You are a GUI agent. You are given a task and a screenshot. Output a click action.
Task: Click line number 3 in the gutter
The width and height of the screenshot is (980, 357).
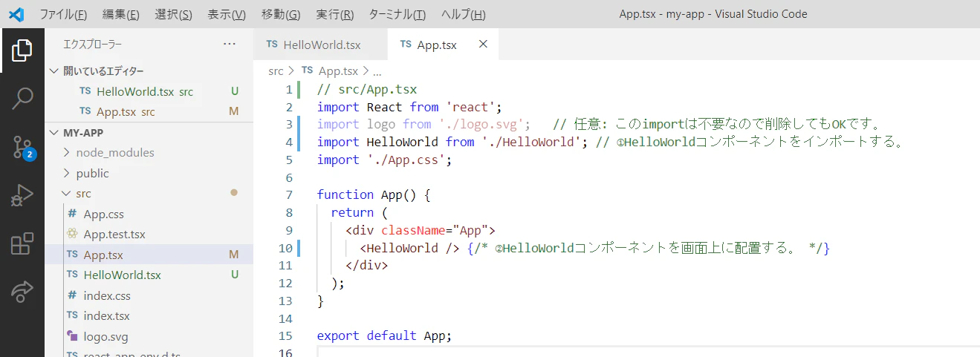point(289,124)
